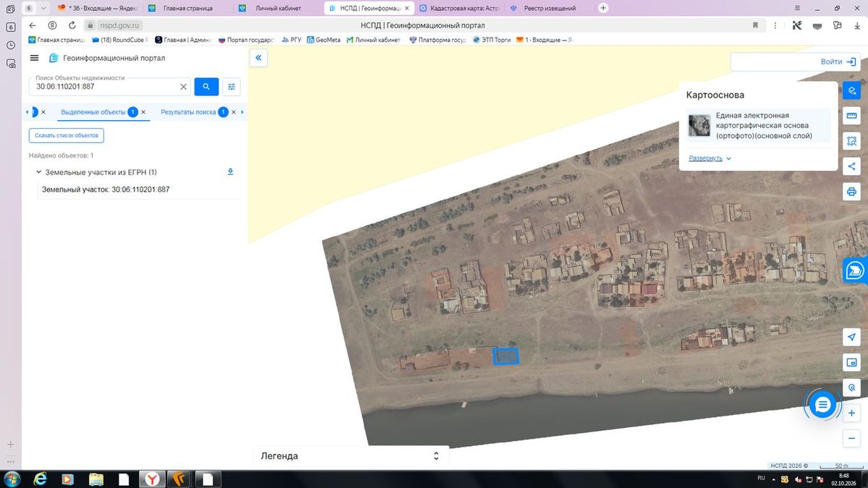Viewport: 868px width, 488px height.
Task: Download the ЕГРН land plots group
Action: pos(231,172)
